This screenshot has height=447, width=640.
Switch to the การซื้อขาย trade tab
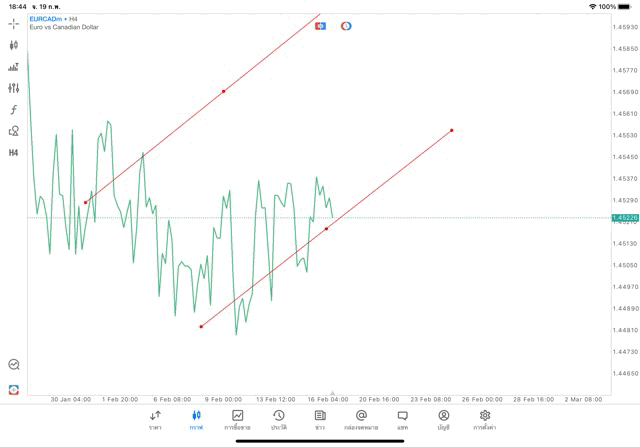[238, 420]
